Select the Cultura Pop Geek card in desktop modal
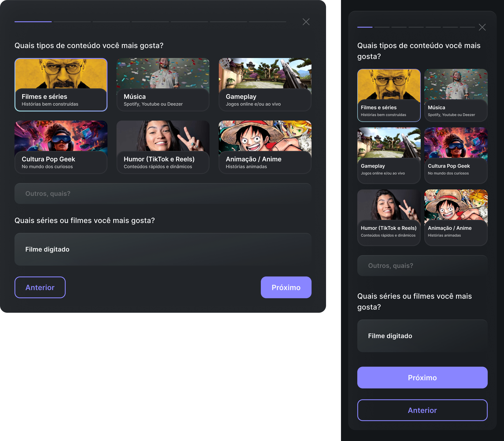504x441 pixels. 61,147
